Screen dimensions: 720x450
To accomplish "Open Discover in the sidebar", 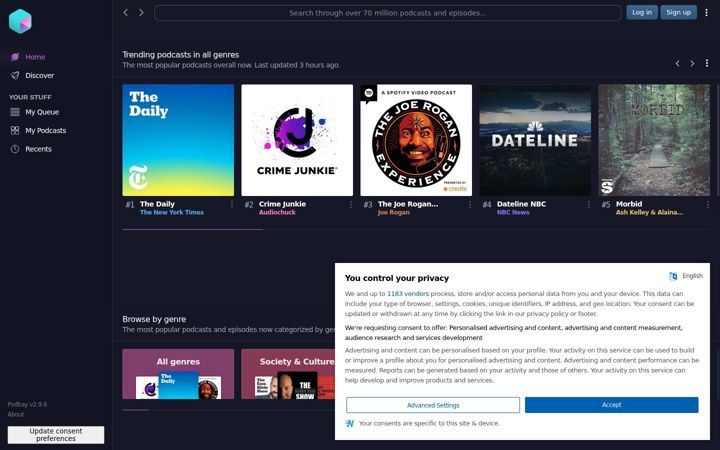I will pyautogui.click(x=39, y=75).
